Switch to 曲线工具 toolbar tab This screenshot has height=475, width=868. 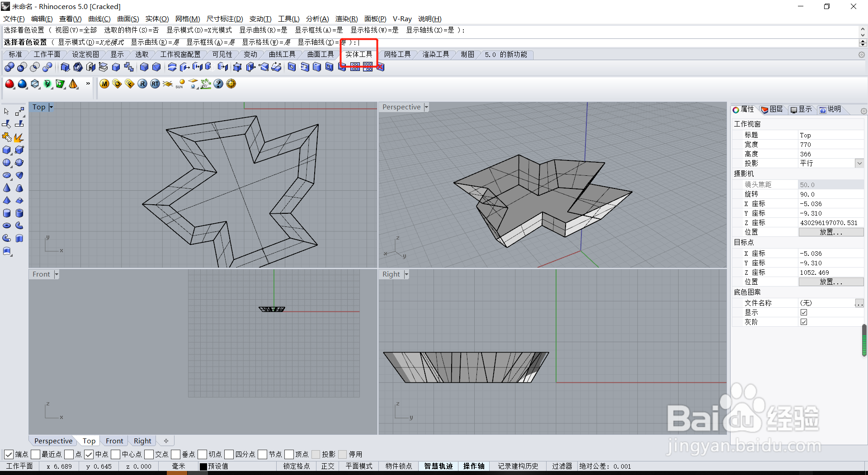click(x=282, y=55)
